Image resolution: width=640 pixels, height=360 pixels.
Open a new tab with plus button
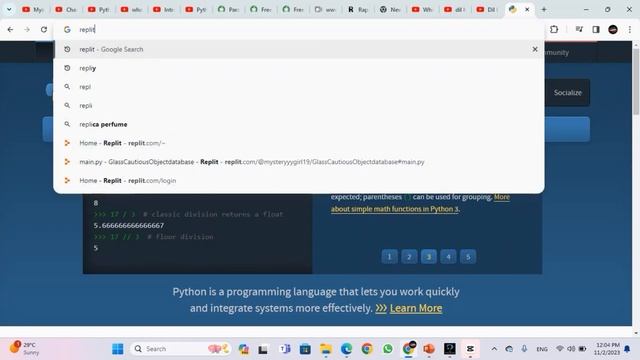click(544, 9)
